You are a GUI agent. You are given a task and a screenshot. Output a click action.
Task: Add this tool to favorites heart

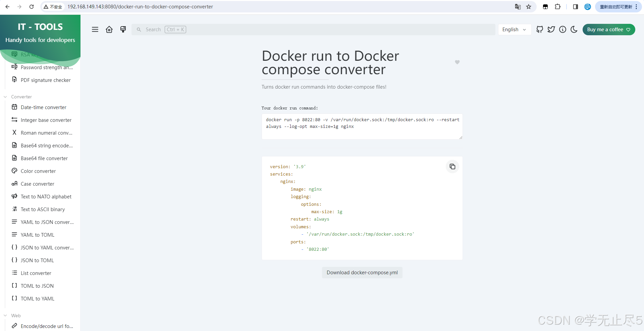(x=457, y=62)
